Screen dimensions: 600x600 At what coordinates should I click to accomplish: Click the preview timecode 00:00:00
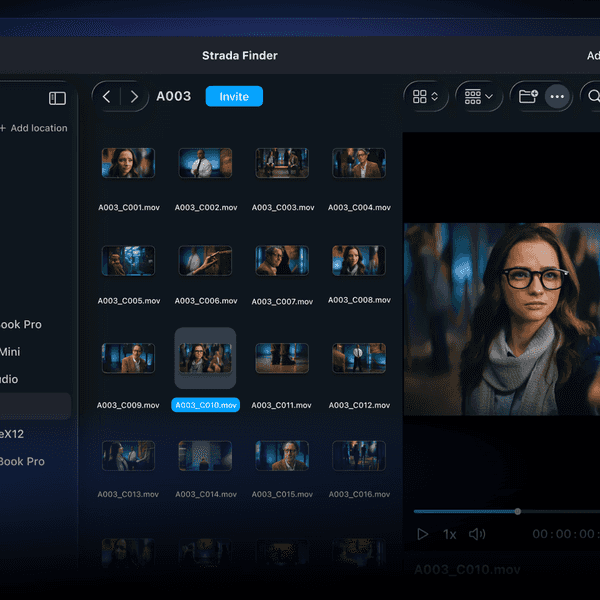pos(564,534)
